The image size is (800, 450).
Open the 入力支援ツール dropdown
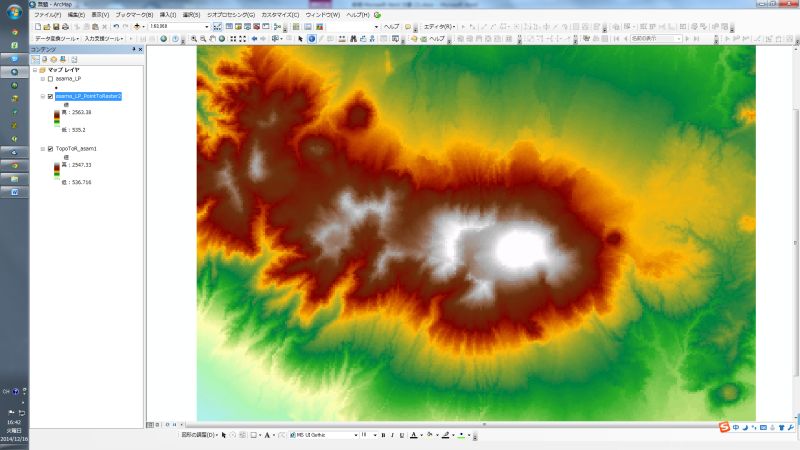tap(104, 39)
